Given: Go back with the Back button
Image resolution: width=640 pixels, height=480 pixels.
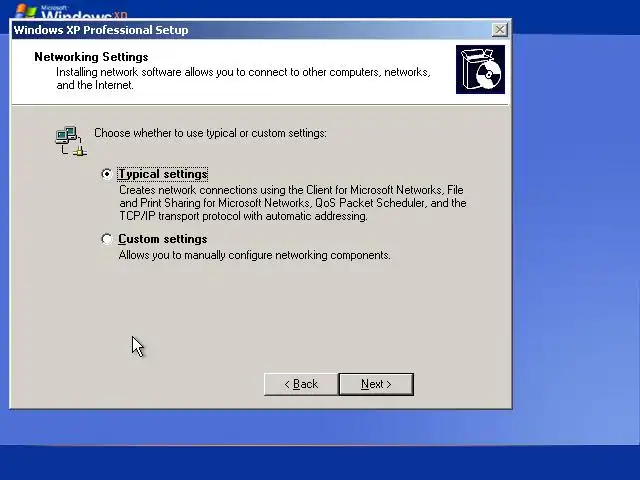Looking at the screenshot, I should coord(301,384).
